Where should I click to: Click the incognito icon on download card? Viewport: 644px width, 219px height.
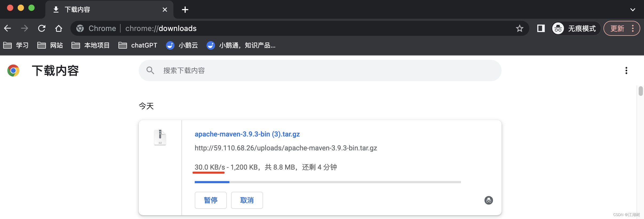point(488,200)
